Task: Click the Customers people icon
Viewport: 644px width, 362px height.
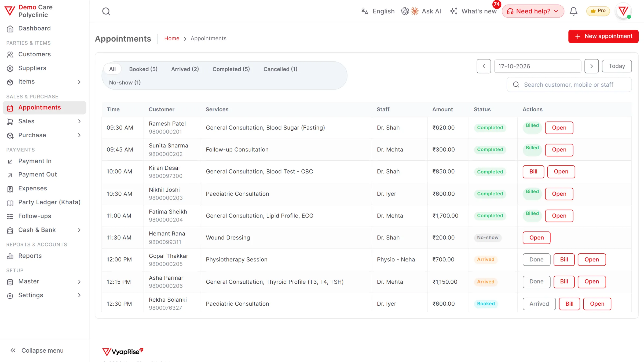Action: 10,55
